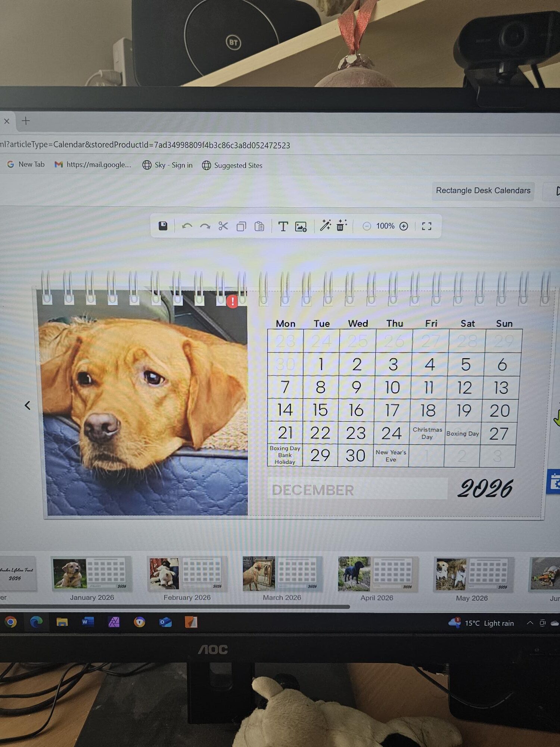
Task: Click the Boxing Day Saturday cell
Action: pyautogui.click(x=463, y=434)
